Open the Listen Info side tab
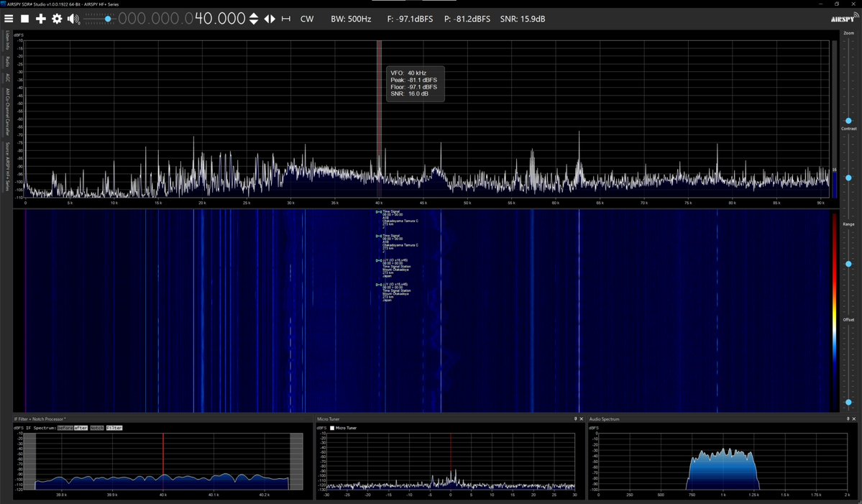The height and width of the screenshot is (504, 862). (x=7, y=40)
